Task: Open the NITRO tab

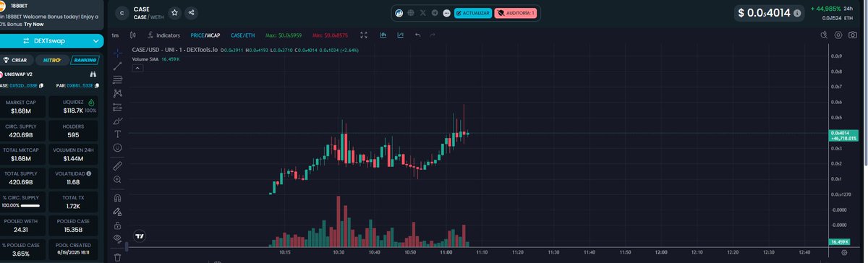Action: coord(51,60)
